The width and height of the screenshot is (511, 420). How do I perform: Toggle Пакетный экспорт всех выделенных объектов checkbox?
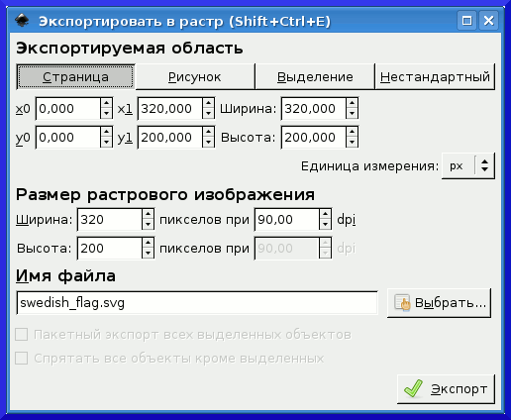point(22,335)
